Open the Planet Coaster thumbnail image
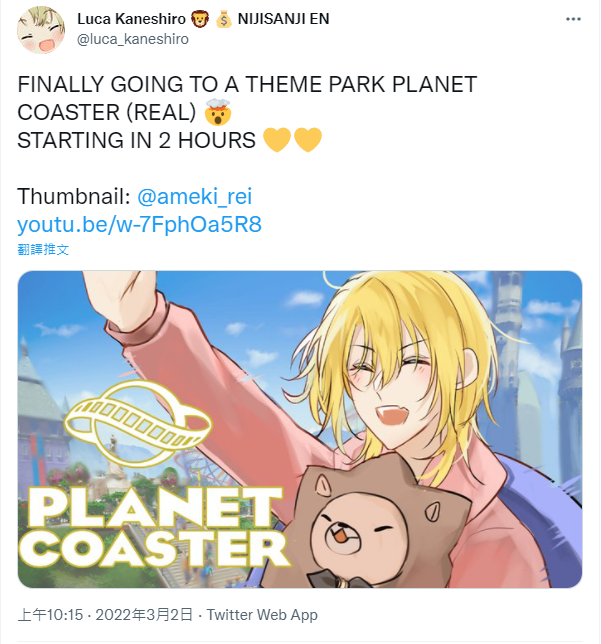601x644 pixels. click(x=300, y=429)
